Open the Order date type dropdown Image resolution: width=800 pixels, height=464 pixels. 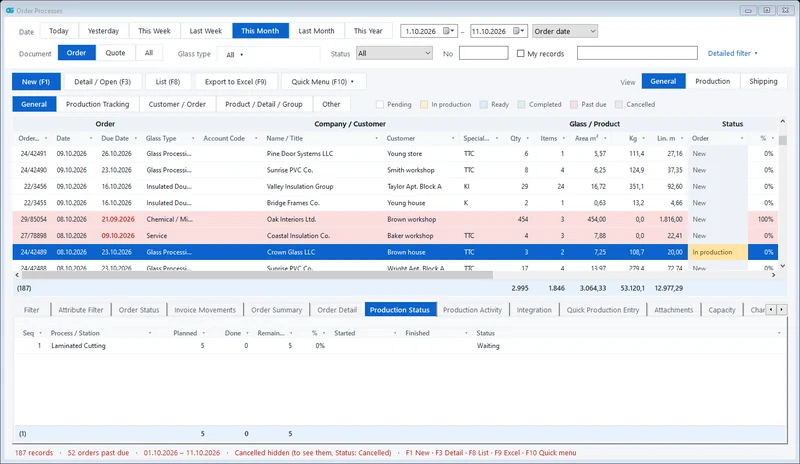(x=565, y=31)
